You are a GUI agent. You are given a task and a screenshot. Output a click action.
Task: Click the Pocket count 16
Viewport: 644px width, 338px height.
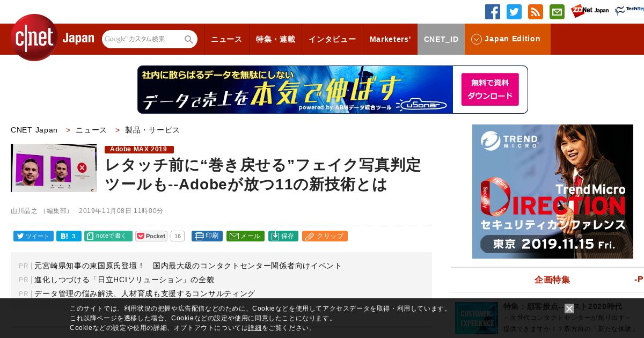click(178, 236)
